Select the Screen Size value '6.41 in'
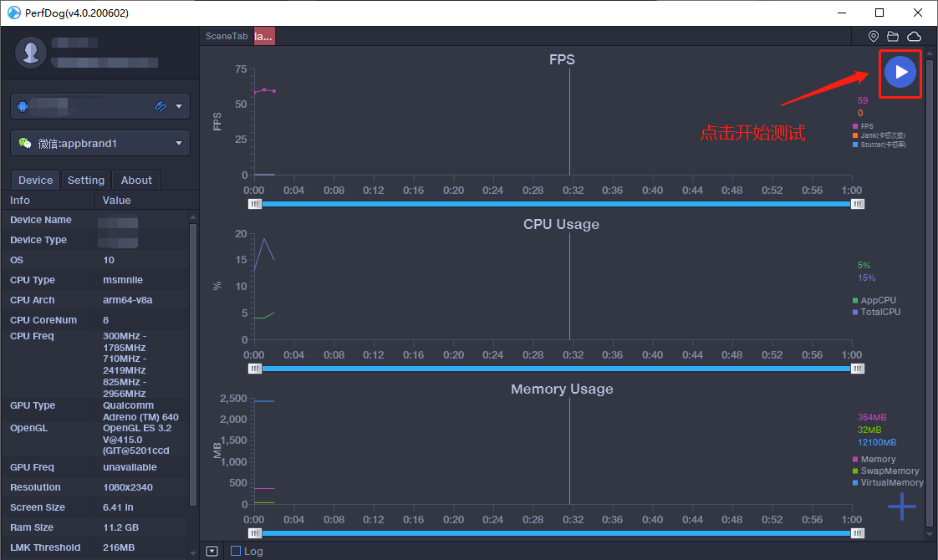Screen dimensions: 938x560 pos(118,507)
